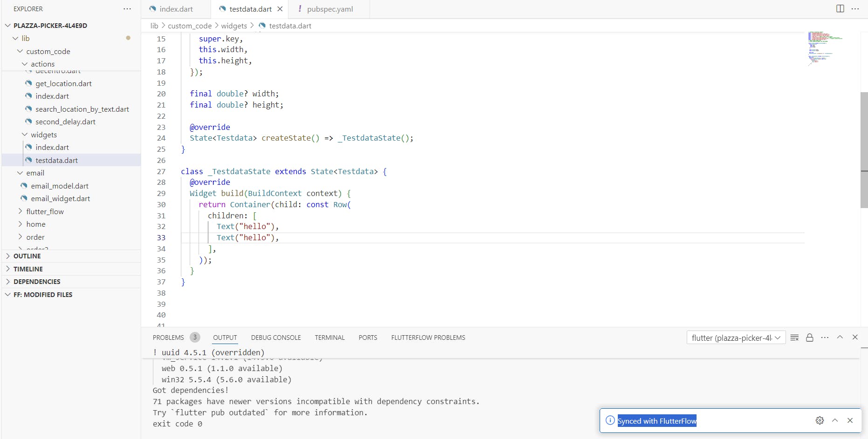Expand the OUTLINE section
868x439 pixels.
[27, 256]
